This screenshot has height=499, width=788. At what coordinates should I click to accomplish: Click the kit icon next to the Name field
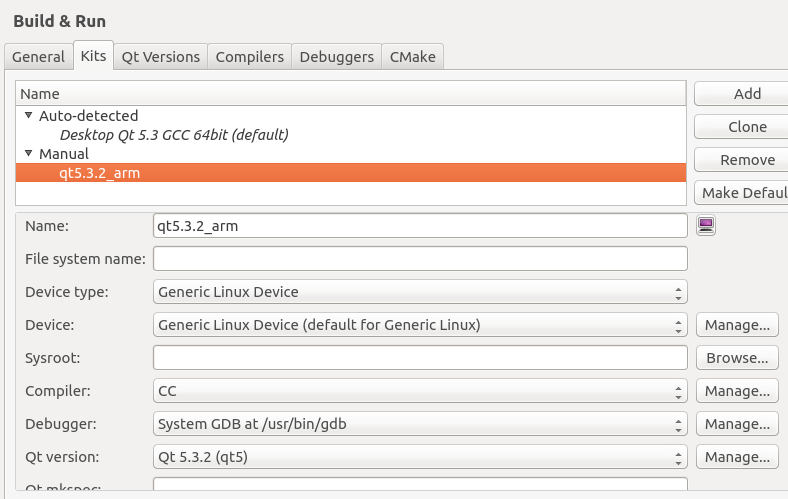coord(706,226)
